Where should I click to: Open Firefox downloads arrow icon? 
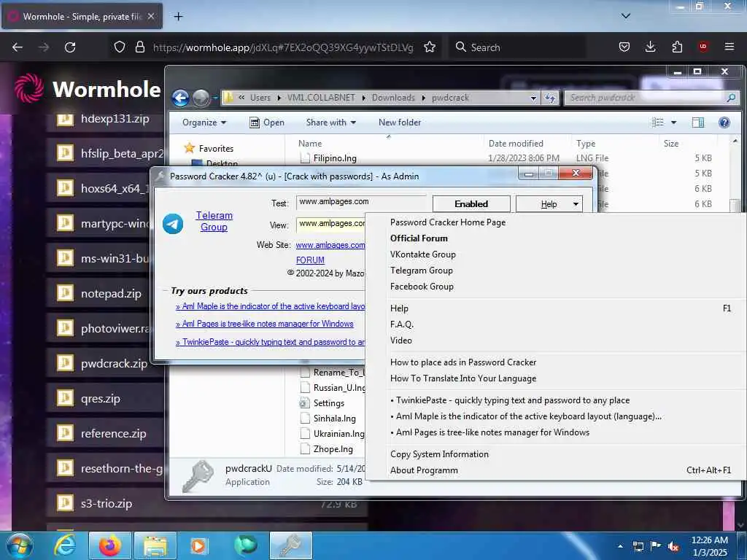[650, 47]
